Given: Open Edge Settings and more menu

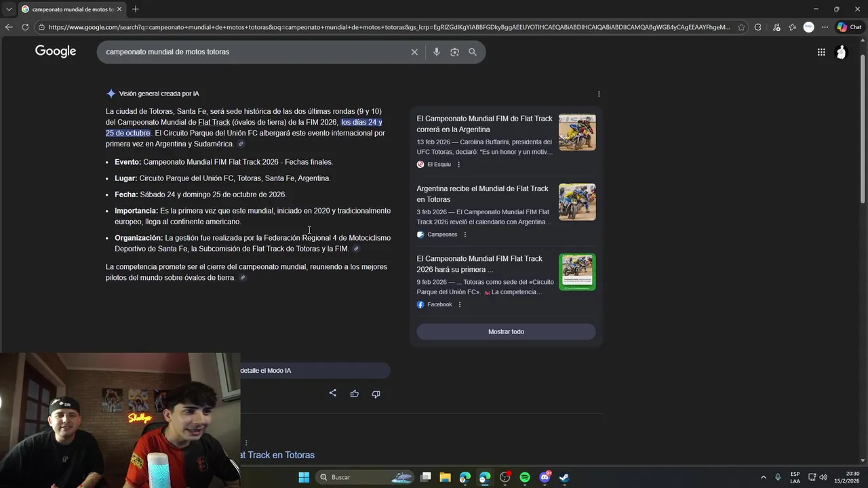Looking at the screenshot, I should (825, 27).
